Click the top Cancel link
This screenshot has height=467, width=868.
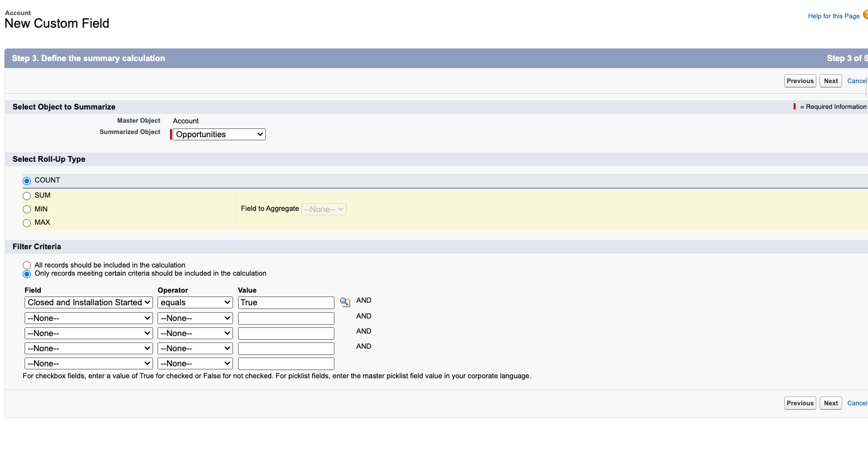pos(857,81)
